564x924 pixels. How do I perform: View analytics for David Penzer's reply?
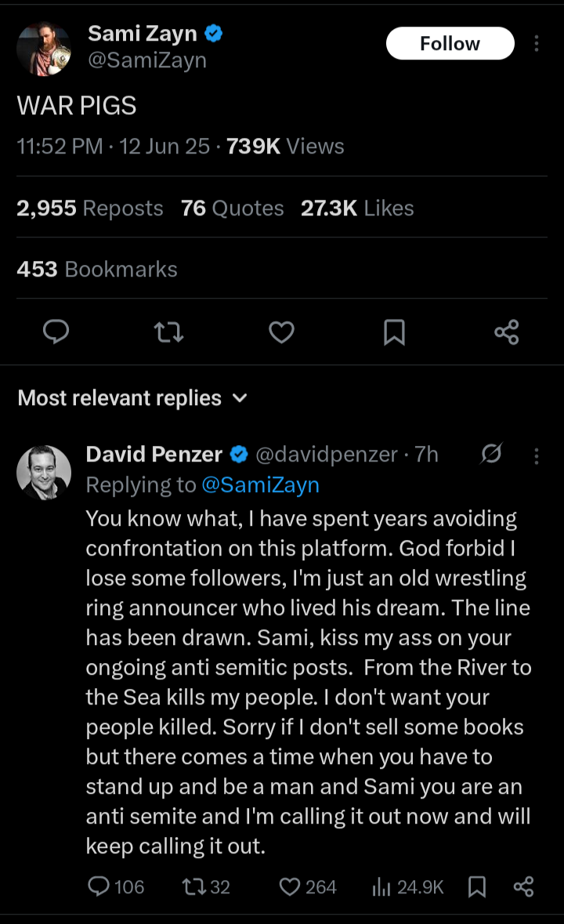pos(382,886)
